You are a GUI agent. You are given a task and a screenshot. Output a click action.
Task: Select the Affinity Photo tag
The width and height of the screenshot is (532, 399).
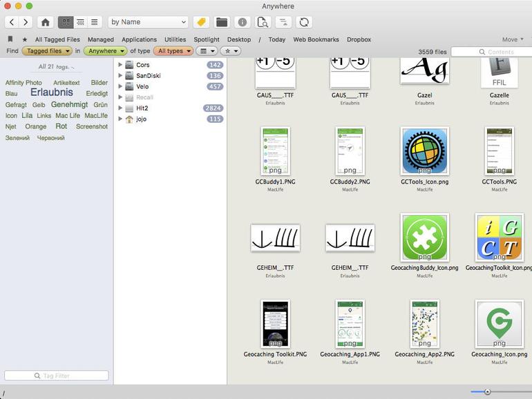pyautogui.click(x=23, y=83)
